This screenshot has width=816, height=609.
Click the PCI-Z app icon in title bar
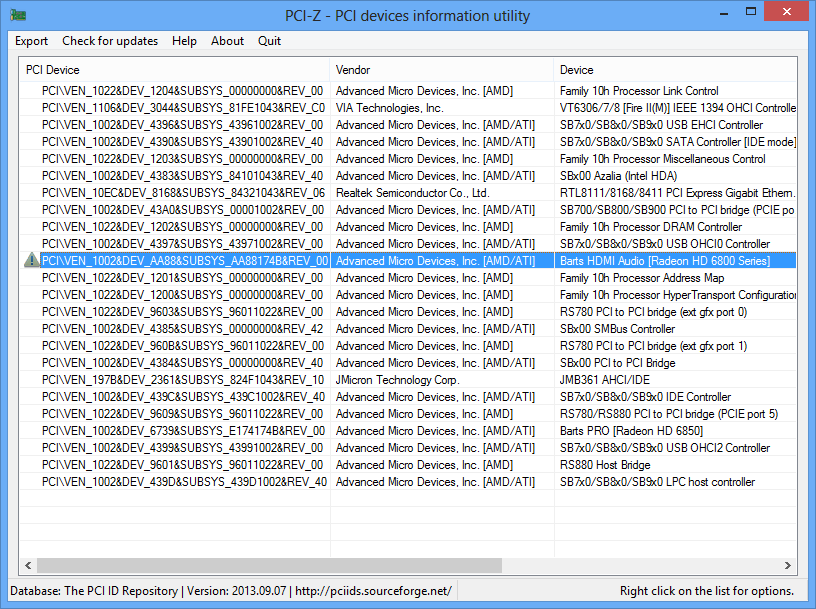[18, 15]
